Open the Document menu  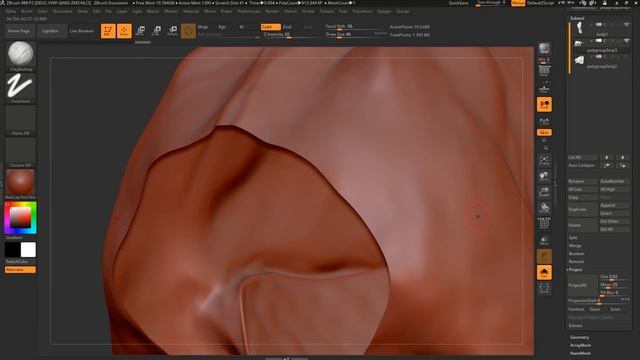62,11
